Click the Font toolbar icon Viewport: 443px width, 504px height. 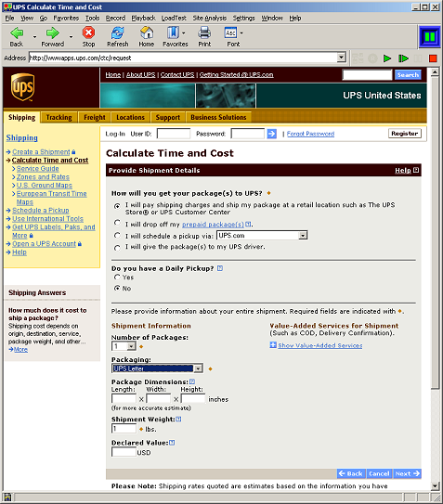point(230,32)
